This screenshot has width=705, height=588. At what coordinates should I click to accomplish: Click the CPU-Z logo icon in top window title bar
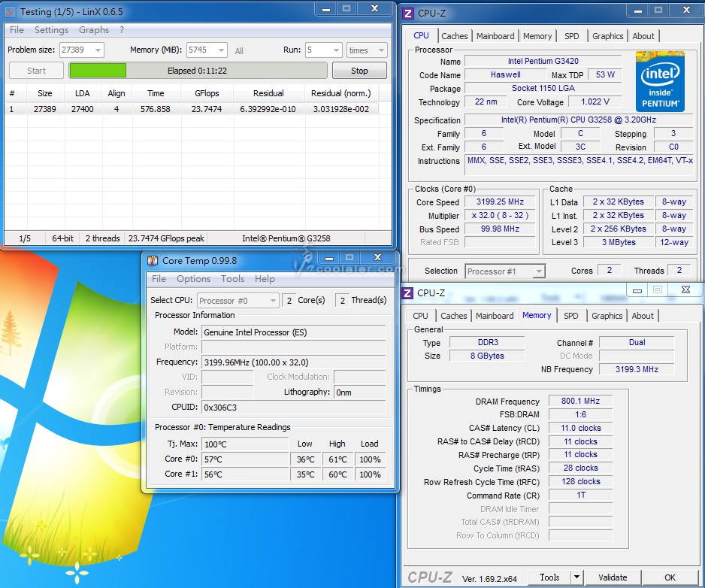tap(408, 13)
